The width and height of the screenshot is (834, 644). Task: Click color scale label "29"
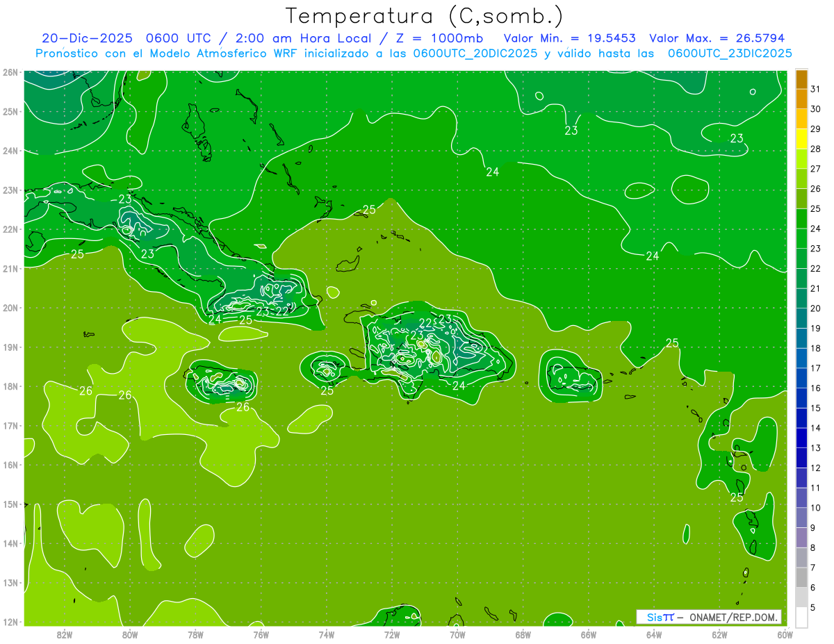tap(815, 129)
